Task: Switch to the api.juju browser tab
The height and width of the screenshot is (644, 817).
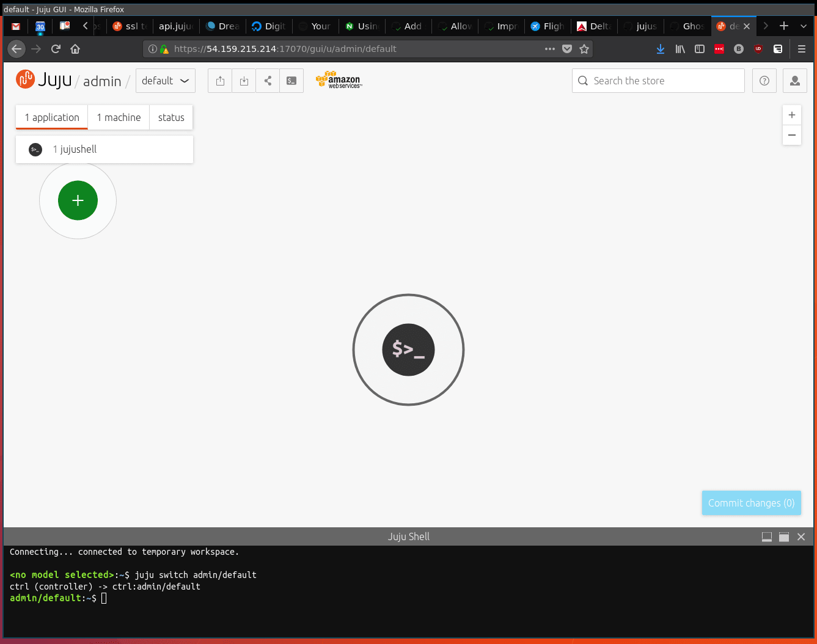Action: [176, 26]
